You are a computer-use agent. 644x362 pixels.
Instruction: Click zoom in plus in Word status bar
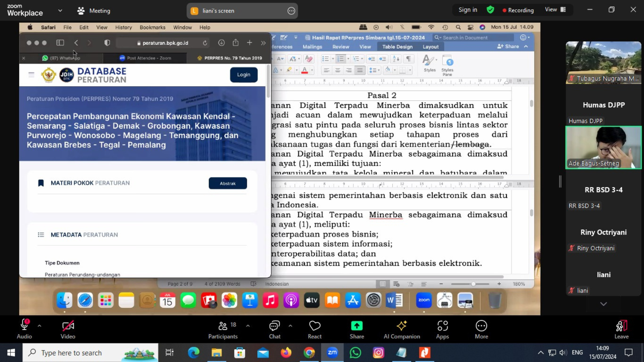pos(499,284)
